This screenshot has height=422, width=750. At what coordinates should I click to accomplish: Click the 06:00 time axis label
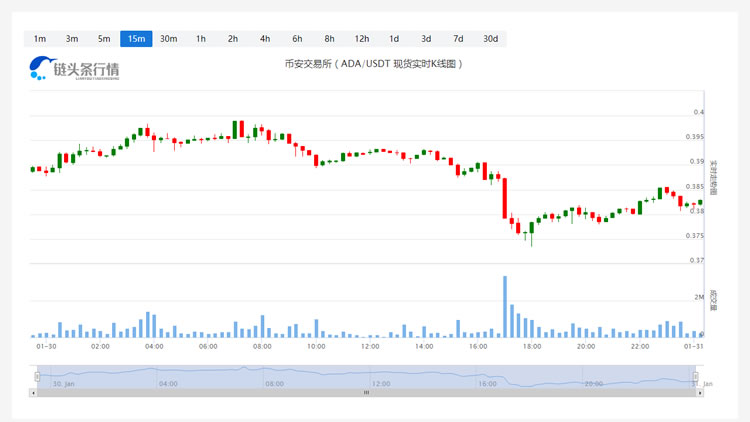(x=208, y=346)
